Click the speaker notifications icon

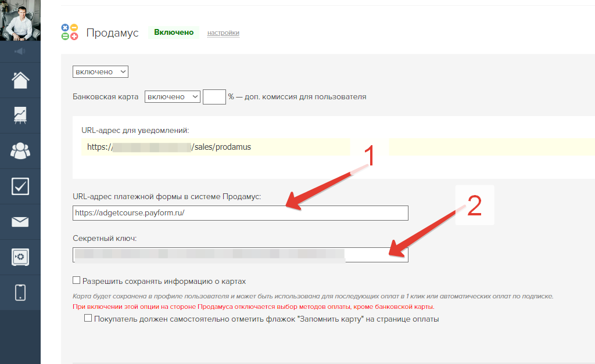(20, 52)
